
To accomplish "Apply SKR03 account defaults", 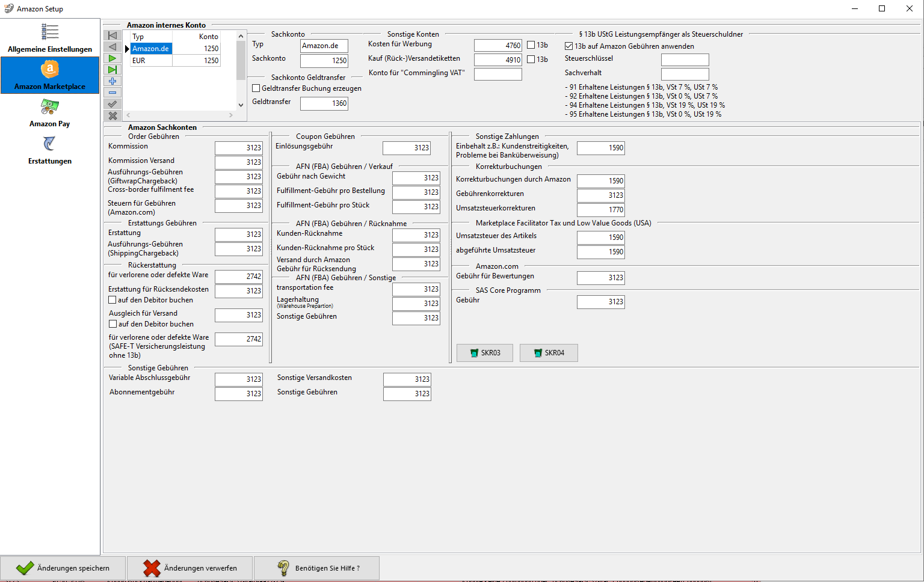I will tap(485, 353).
